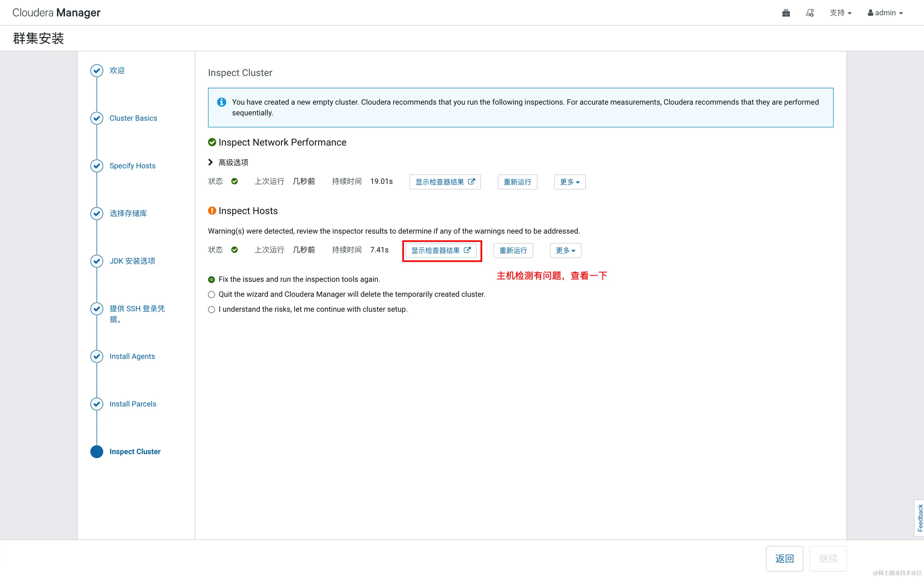Click the 欢迎 step checkmark icon
Image resolution: width=924 pixels, height=578 pixels.
coord(97,70)
